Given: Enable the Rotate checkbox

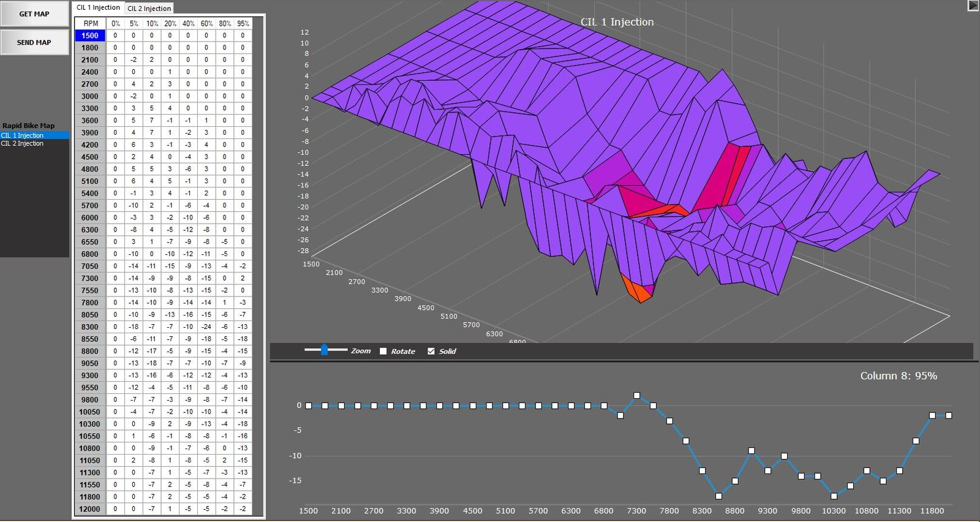Looking at the screenshot, I should pos(383,351).
